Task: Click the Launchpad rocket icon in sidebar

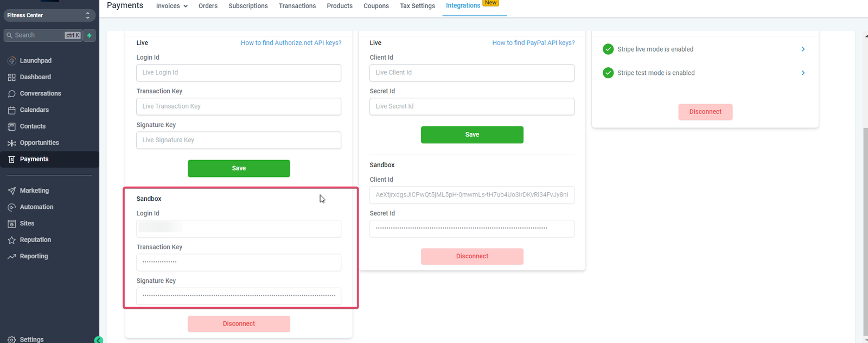Action: (11, 61)
